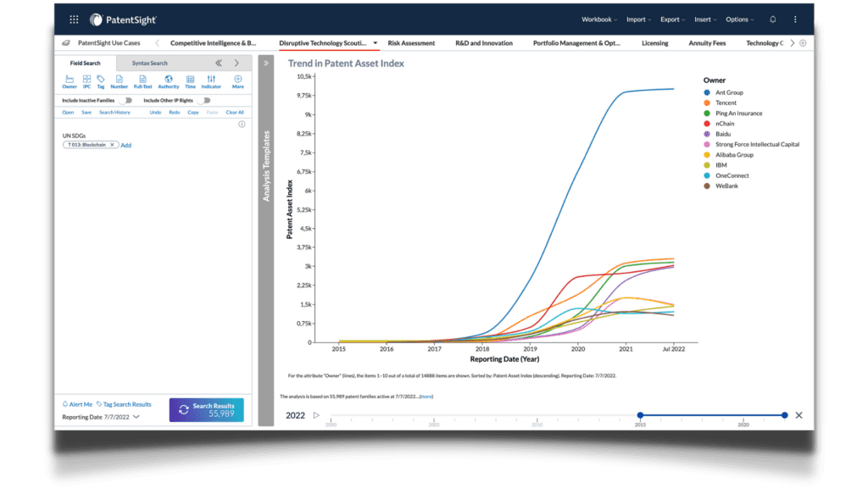The height and width of the screenshot is (488, 868).
Task: Open the (more) analysis details link
Action: 426,396
